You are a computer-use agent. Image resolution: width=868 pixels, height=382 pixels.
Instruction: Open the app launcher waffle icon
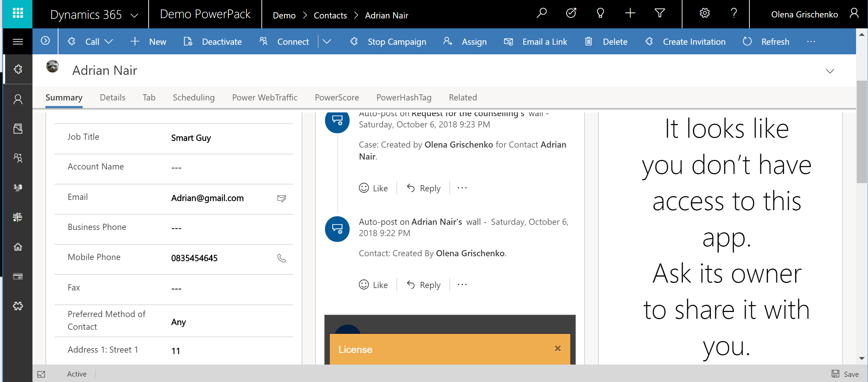18,14
